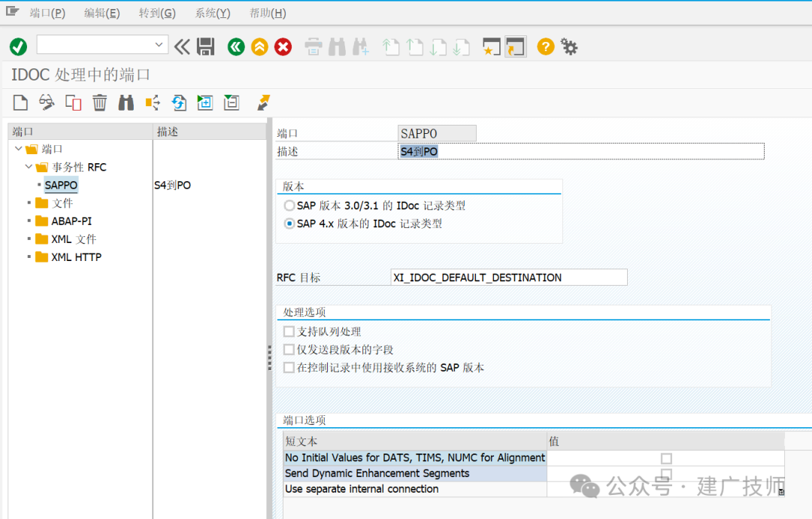Expand the ABAP-PI folder node
Viewport: 812px width, 519px height.
(29, 221)
